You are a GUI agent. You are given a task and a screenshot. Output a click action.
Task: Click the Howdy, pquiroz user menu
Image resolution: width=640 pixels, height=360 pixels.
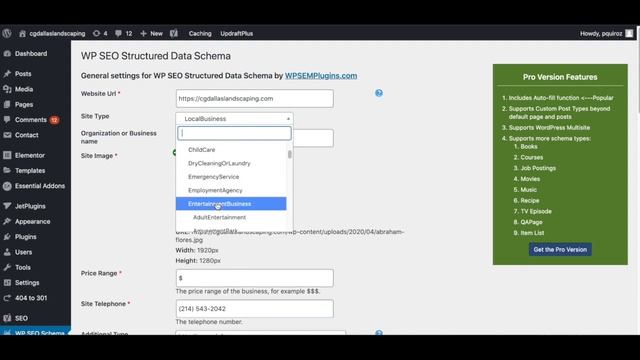[x=601, y=33]
